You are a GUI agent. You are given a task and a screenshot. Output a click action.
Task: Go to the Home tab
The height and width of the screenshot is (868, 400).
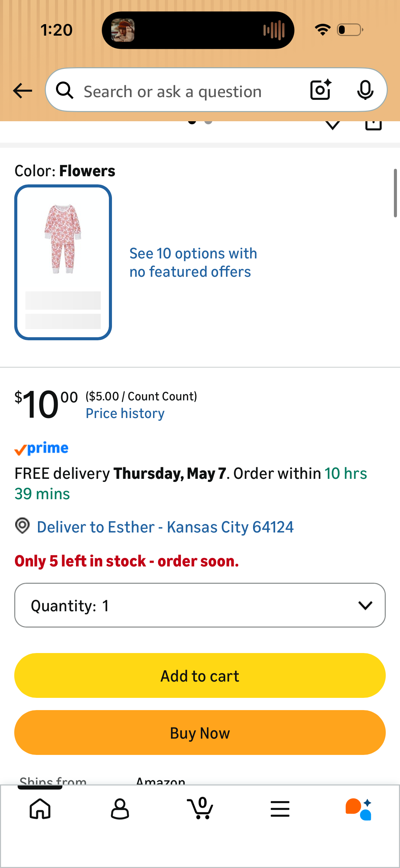[40, 809]
